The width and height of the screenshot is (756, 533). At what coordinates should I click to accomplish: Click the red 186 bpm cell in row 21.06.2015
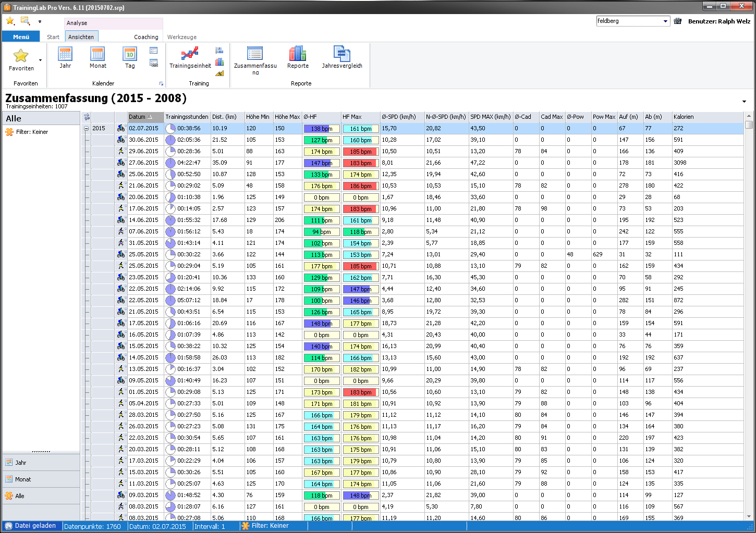[x=360, y=186]
